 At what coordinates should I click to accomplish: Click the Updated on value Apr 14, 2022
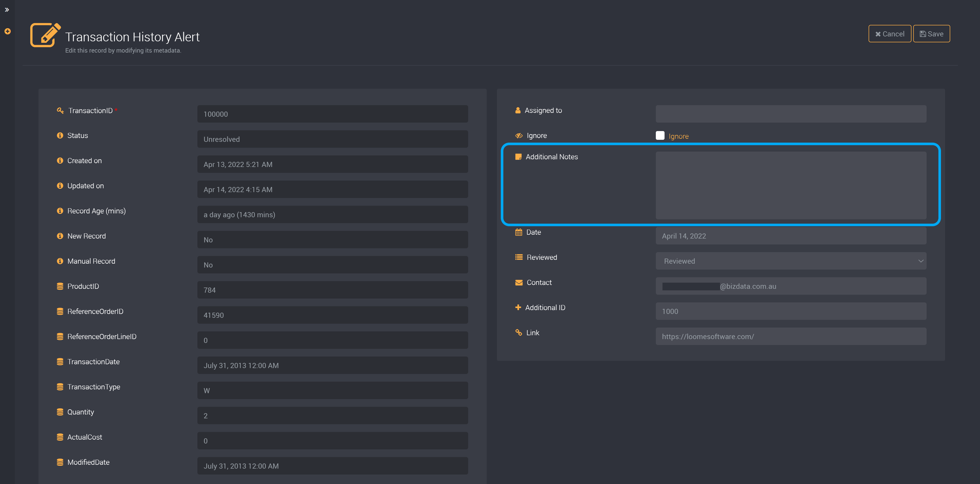(x=332, y=189)
